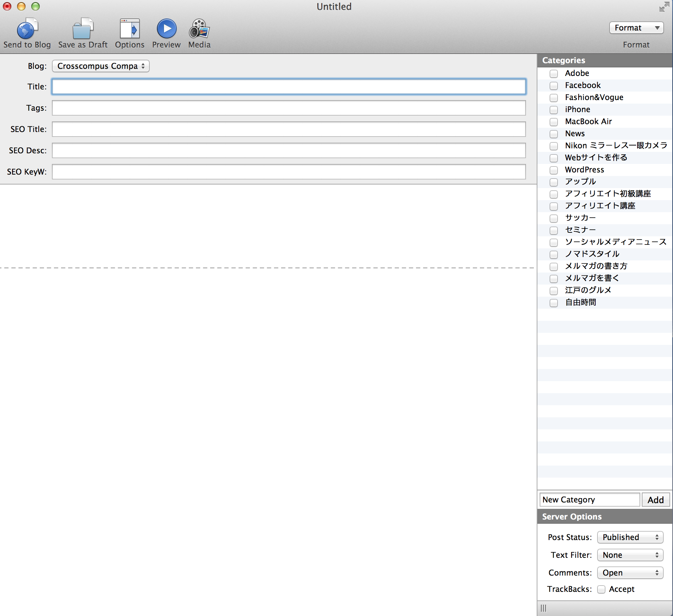673x616 pixels.
Task: Check the セミナー category
Action: (554, 230)
